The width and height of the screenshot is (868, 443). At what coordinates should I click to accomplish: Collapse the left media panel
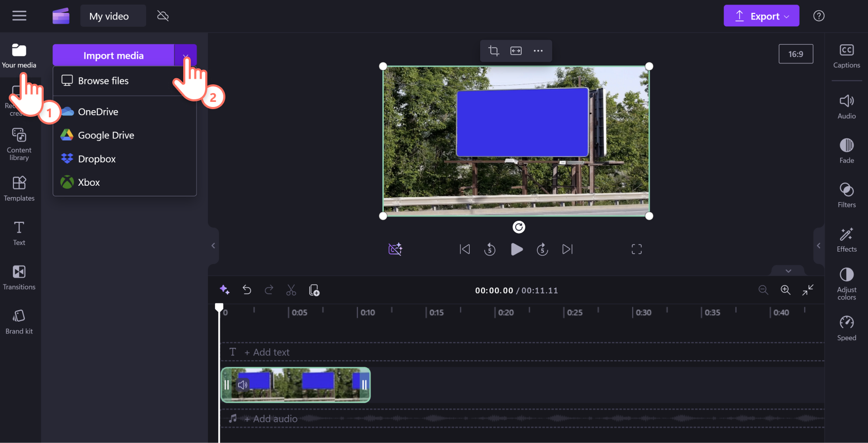click(x=213, y=245)
